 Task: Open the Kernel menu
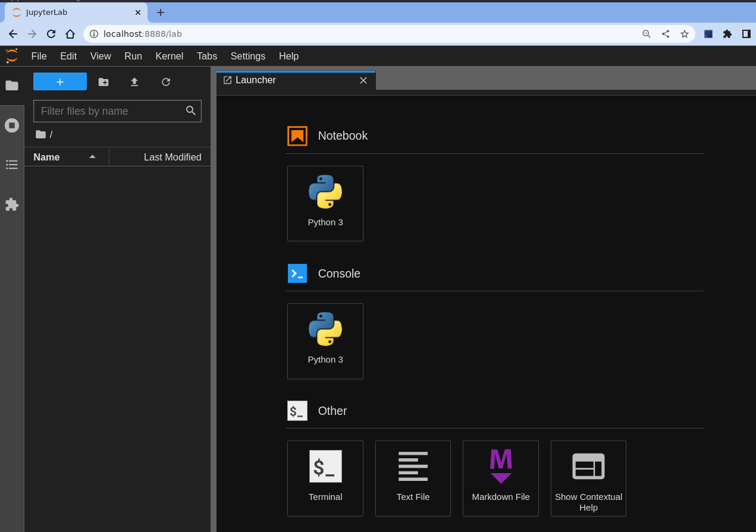click(169, 56)
